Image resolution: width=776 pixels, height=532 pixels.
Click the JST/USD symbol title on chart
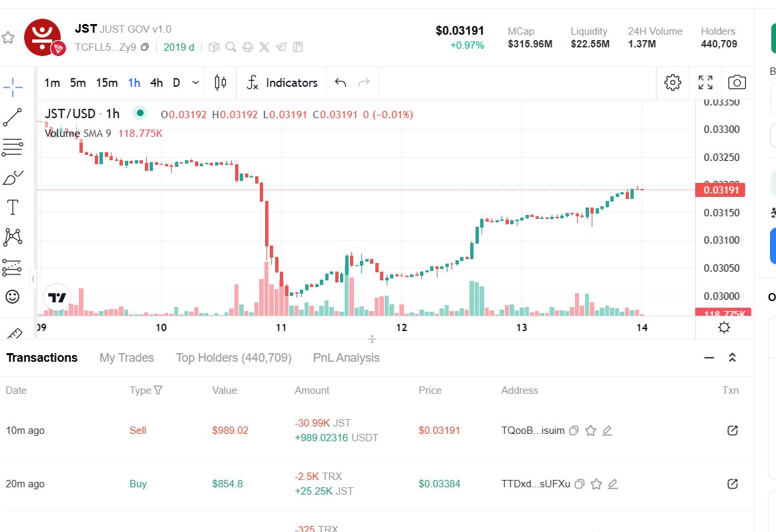(69, 114)
